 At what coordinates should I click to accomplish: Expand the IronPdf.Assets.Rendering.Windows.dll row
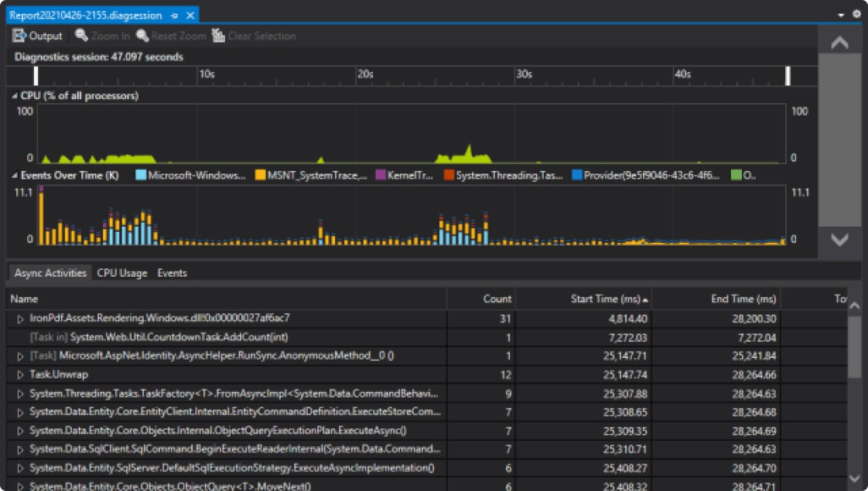[x=20, y=319]
